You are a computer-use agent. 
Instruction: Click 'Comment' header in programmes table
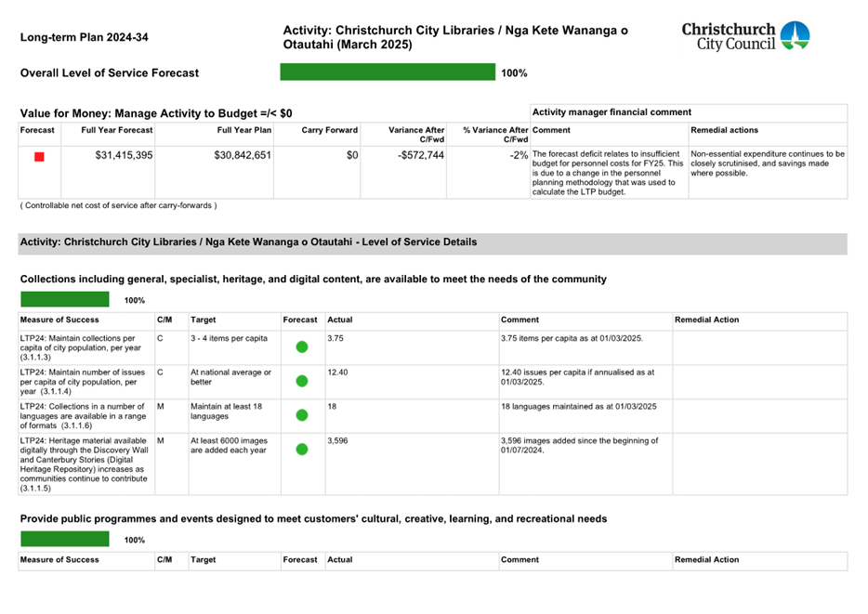[x=519, y=560]
